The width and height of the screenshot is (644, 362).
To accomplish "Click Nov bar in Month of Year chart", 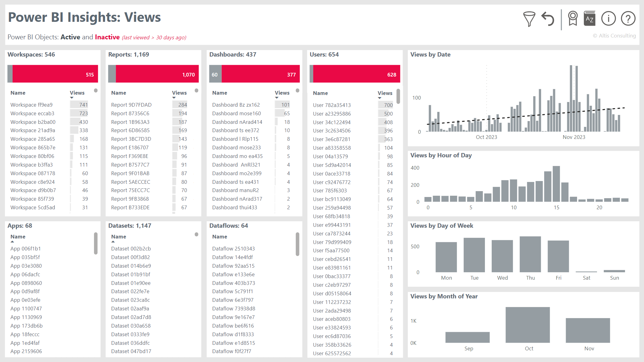I will (x=588, y=330).
